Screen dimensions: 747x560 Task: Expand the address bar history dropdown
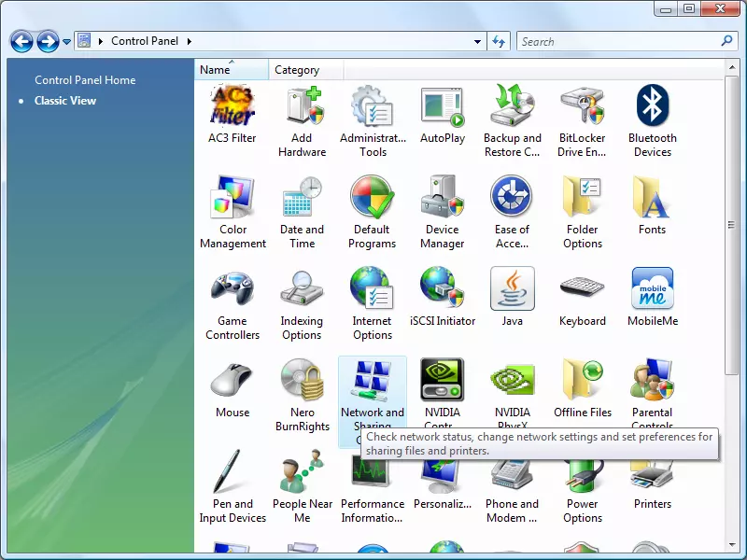point(477,41)
